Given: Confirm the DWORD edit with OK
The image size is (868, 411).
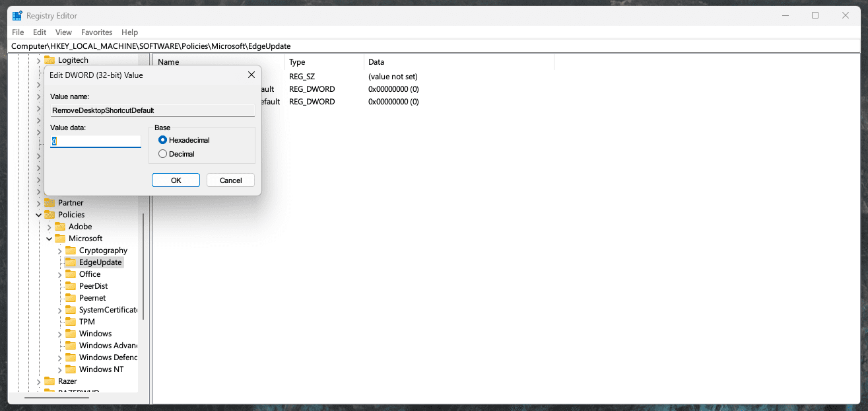Looking at the screenshot, I should coord(176,180).
